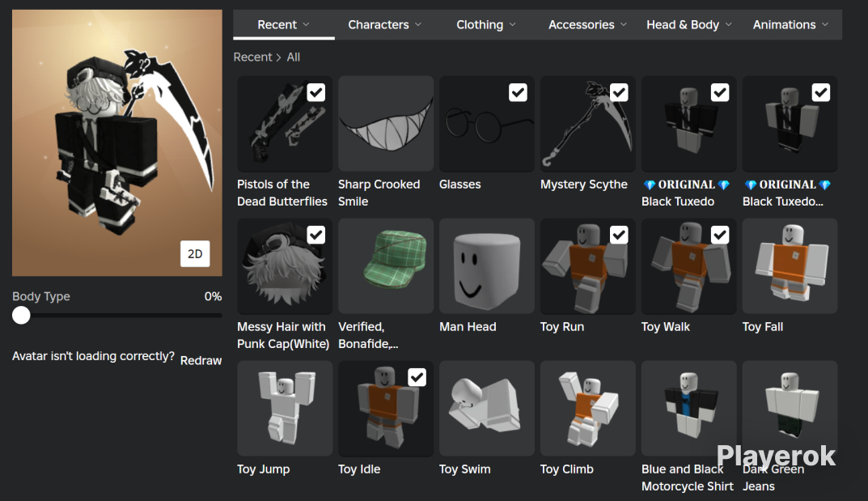Select the Toy Walk animation image
This screenshot has height=501, width=868.
[688, 266]
